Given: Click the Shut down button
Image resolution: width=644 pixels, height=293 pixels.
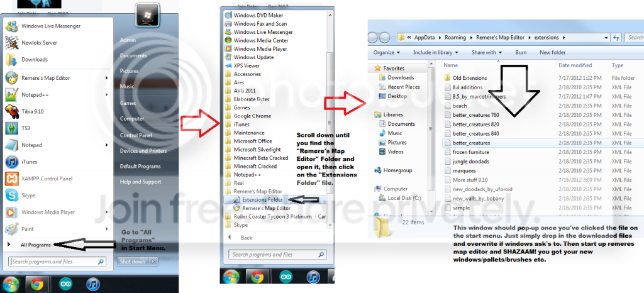Looking at the screenshot, I should (x=133, y=262).
